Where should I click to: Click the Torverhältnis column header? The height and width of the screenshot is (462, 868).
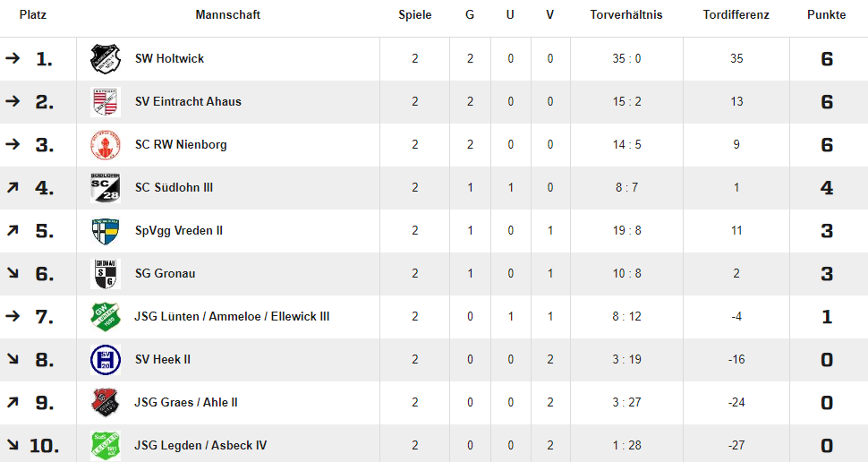point(626,15)
